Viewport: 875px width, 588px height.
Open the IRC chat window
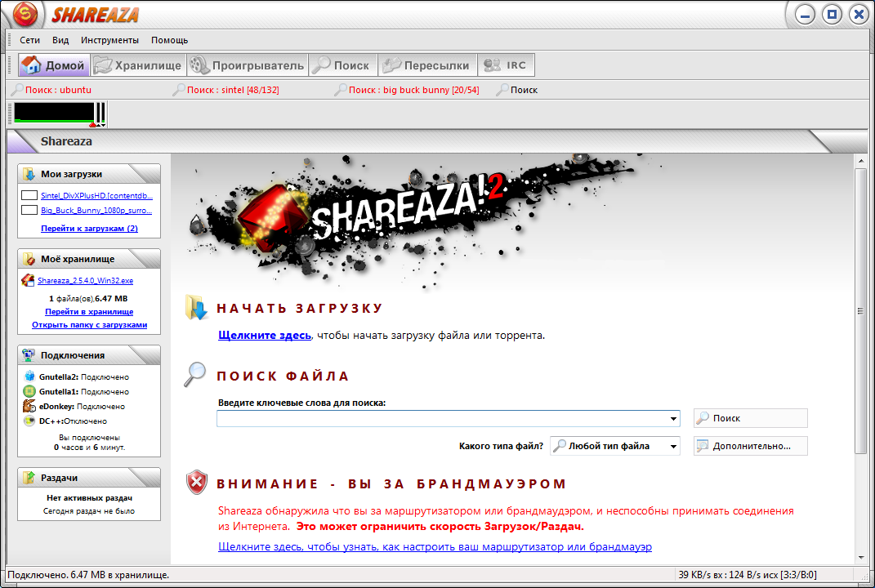click(x=505, y=65)
